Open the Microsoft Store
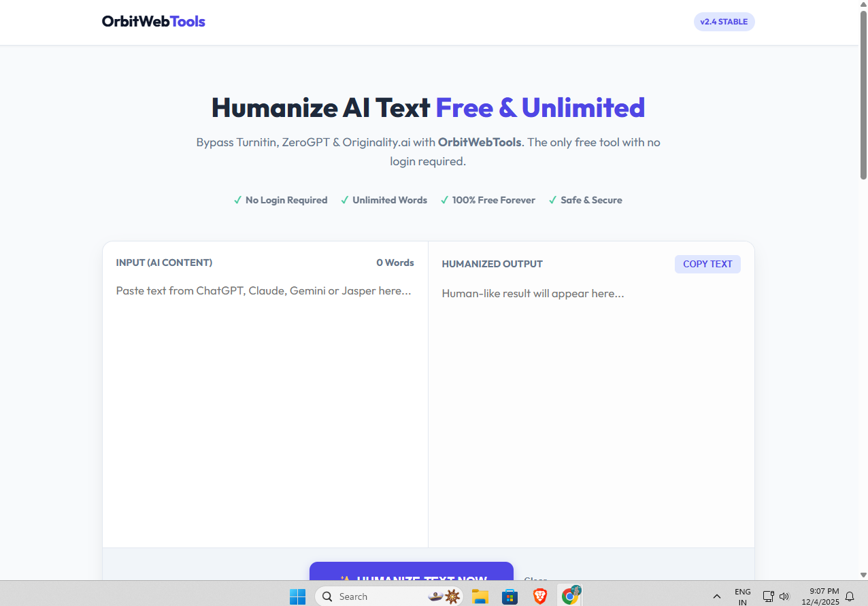The image size is (868, 606). click(510, 596)
